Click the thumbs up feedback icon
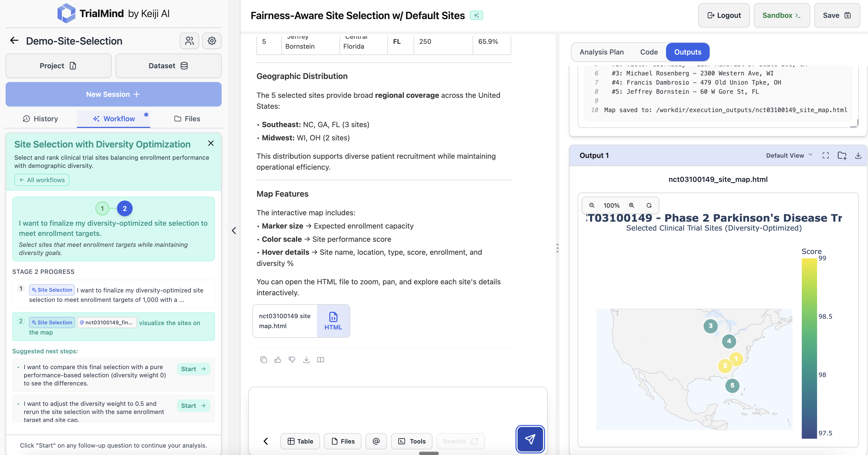 pyautogui.click(x=278, y=360)
